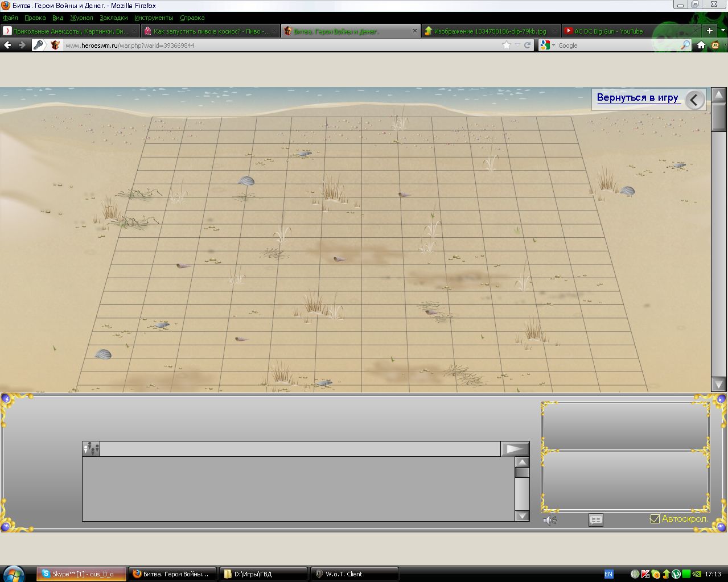Close the Битва. Герои Войны и Денег tab
Screen dimensions: 728x582
click(x=414, y=31)
